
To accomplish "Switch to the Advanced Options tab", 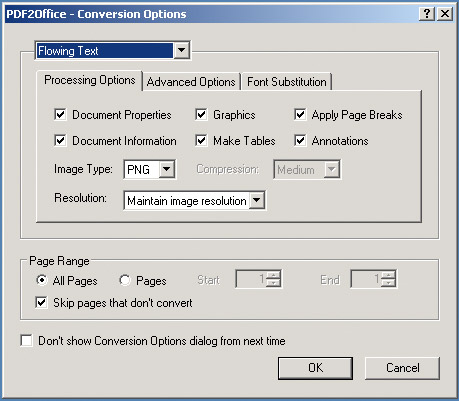I will [x=191, y=82].
